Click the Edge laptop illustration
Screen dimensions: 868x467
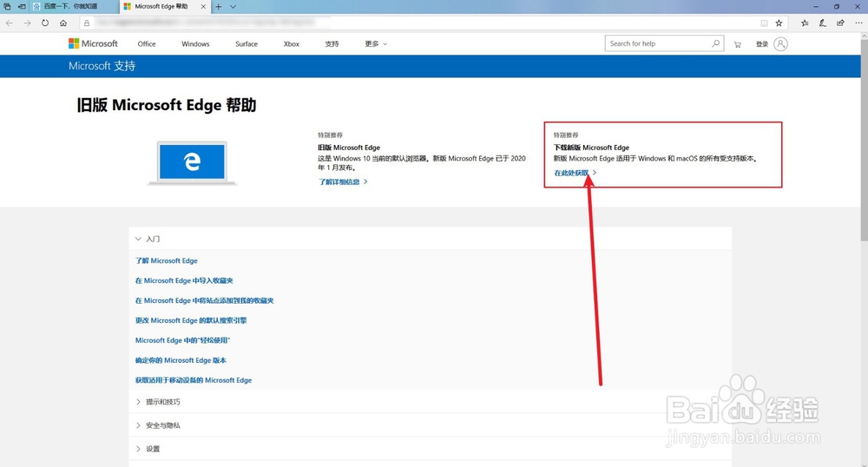click(192, 162)
